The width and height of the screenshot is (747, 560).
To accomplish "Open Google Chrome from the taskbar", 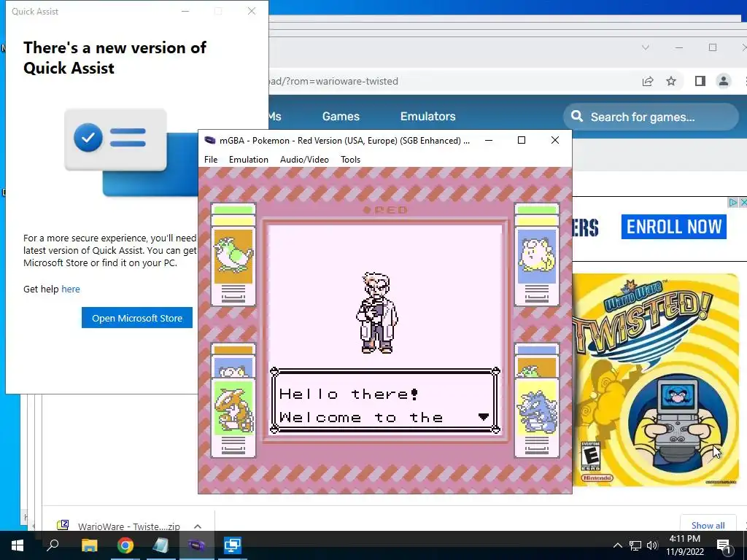I will pyautogui.click(x=125, y=545).
